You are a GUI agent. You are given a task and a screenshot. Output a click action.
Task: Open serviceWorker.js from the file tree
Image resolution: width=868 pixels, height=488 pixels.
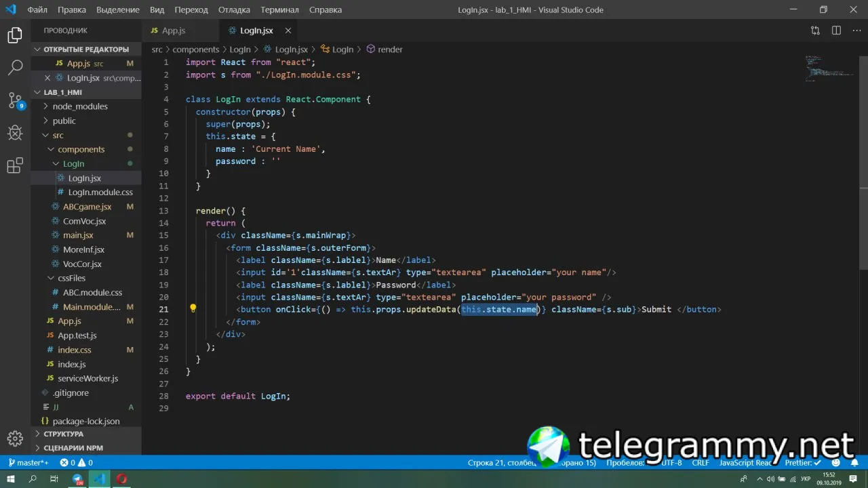tap(86, 378)
